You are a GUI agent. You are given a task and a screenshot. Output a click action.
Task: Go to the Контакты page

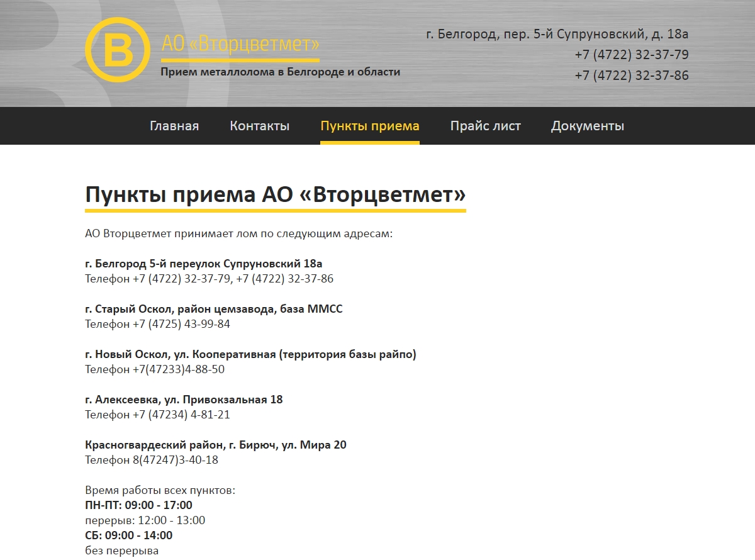(259, 126)
